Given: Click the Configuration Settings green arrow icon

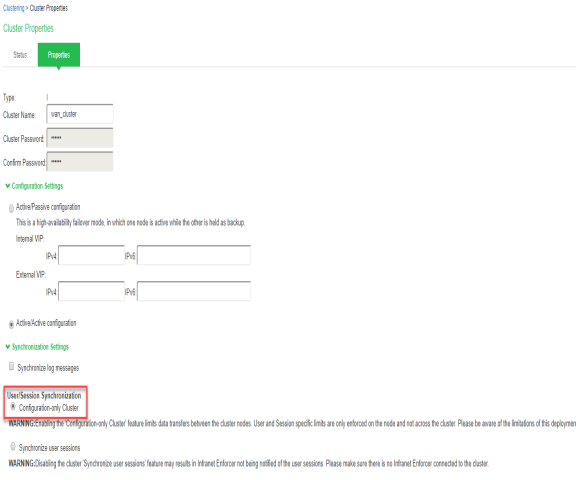Looking at the screenshot, I should [x=8, y=186].
